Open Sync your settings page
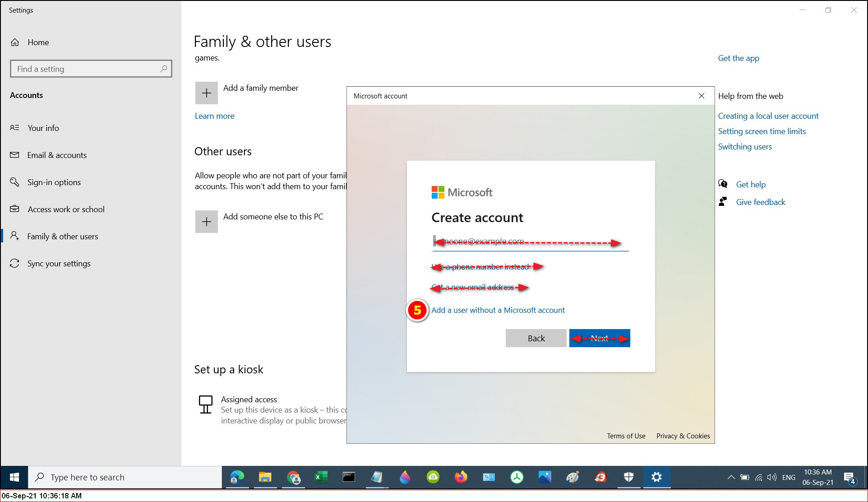Screen dimensions: 868x502 click(x=59, y=264)
